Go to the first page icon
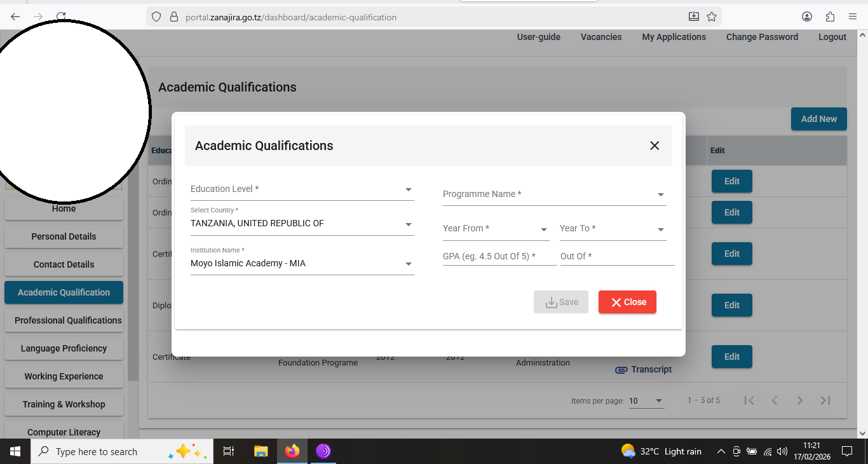 (x=749, y=400)
